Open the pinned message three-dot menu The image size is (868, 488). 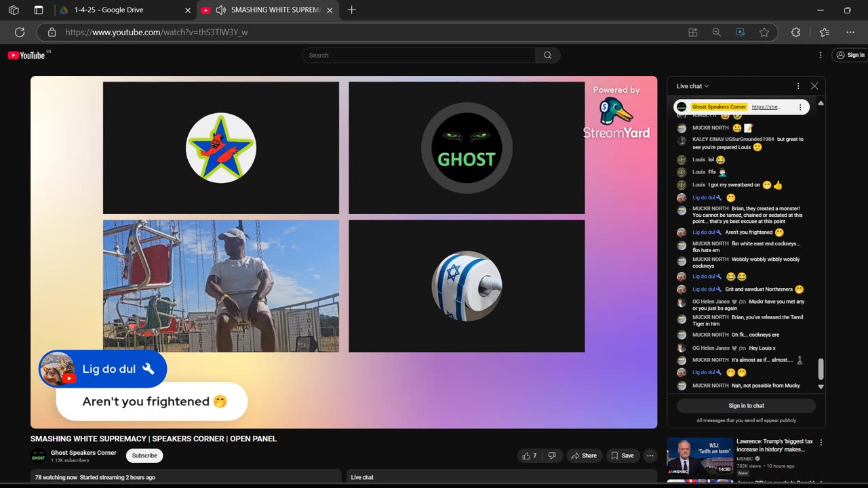coord(800,107)
